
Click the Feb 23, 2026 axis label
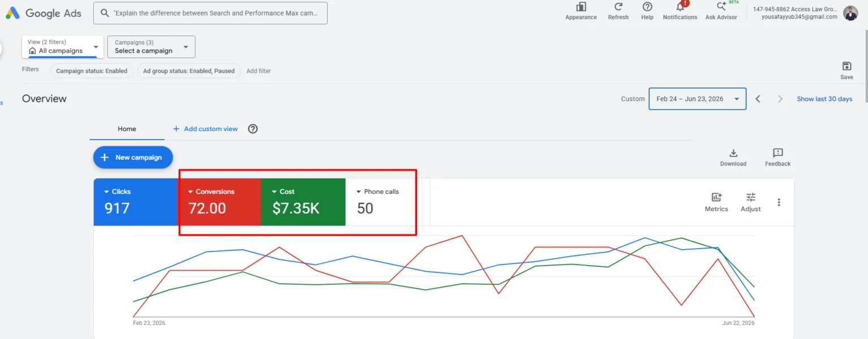tap(149, 323)
